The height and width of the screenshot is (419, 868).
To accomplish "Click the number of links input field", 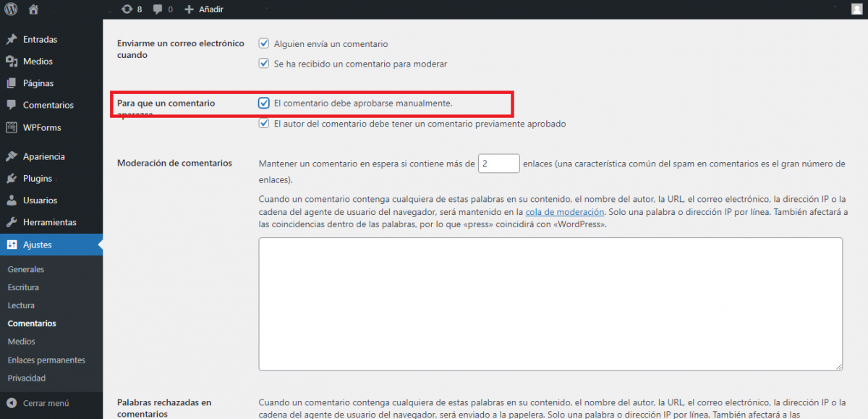I will (499, 164).
